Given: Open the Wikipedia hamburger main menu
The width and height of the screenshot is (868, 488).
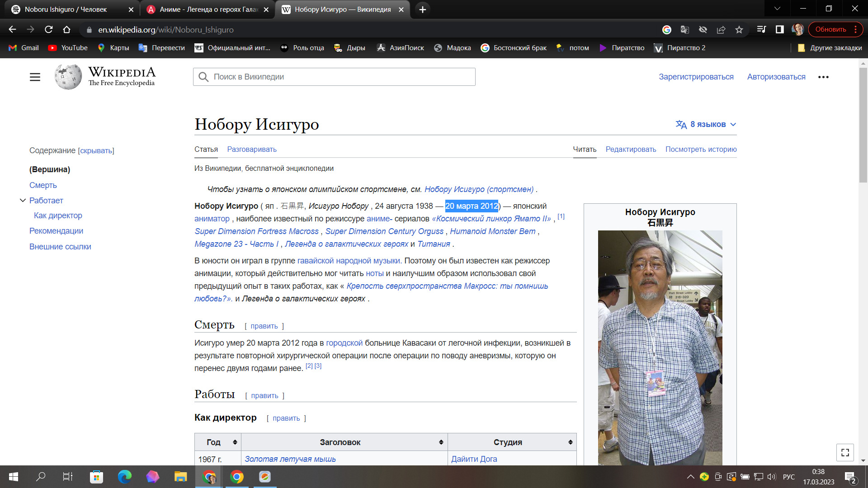Looking at the screenshot, I should [x=35, y=77].
